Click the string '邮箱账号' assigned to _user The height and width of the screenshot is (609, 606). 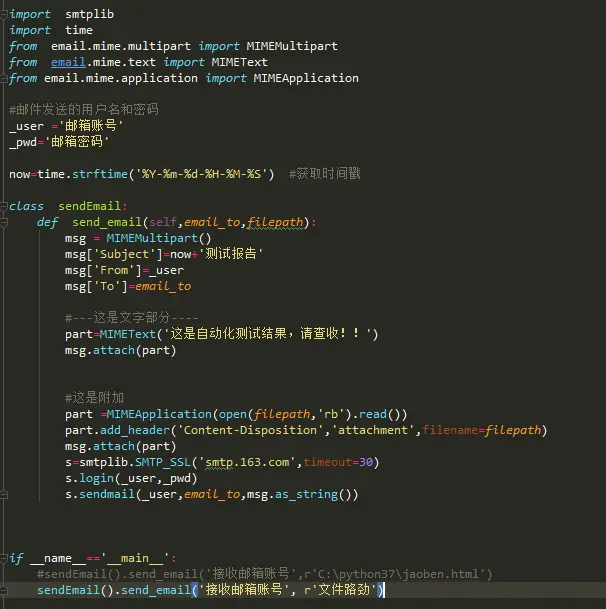[91, 125]
